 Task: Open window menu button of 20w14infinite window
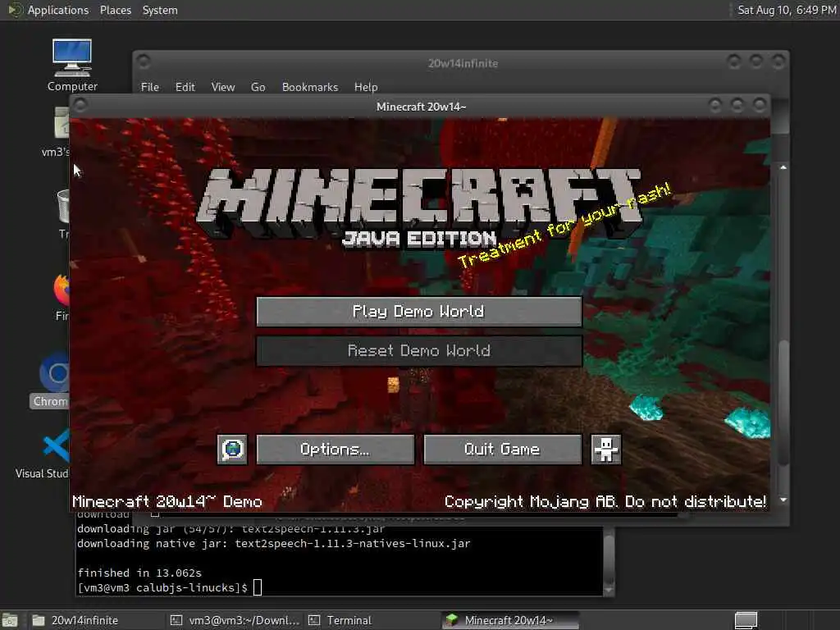pyautogui.click(x=143, y=62)
